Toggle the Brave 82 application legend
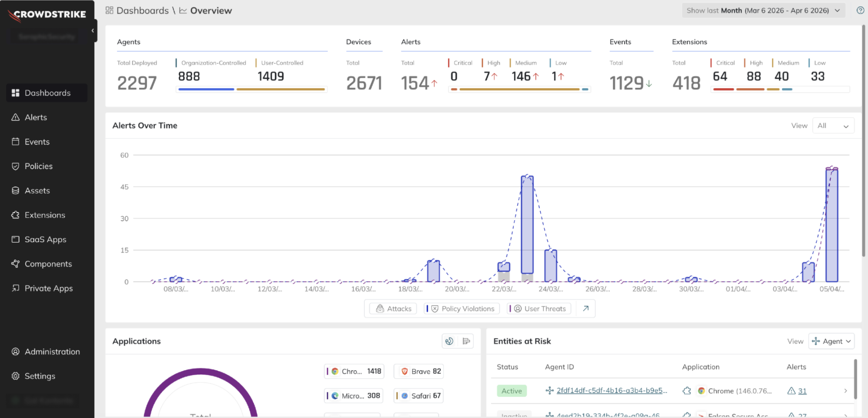868x418 pixels. point(418,371)
